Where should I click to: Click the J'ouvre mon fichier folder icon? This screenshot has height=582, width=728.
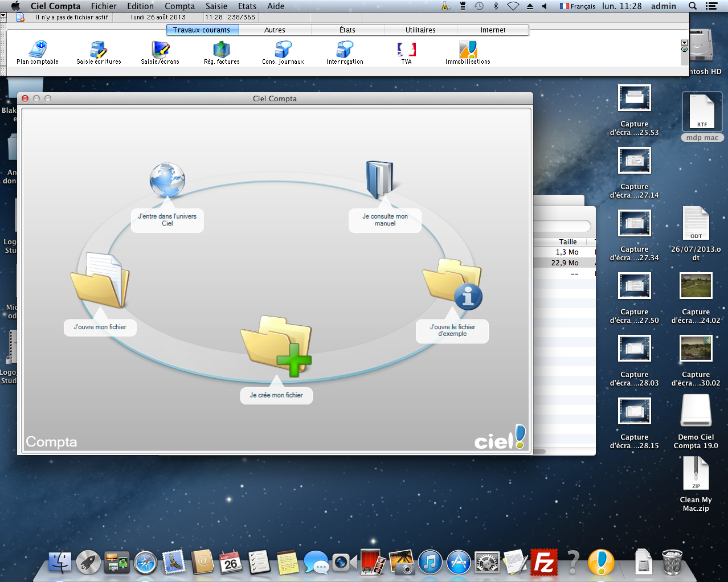point(100,280)
